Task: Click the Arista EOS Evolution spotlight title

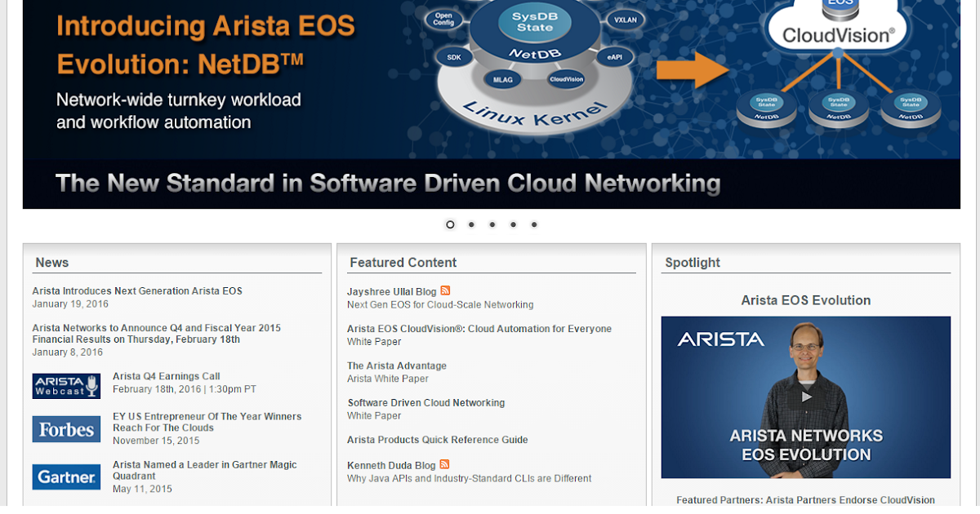Action: tap(806, 300)
